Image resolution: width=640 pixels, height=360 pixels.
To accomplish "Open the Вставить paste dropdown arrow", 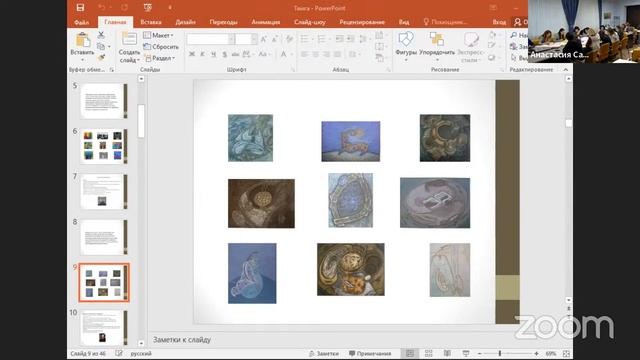I will click(x=82, y=60).
